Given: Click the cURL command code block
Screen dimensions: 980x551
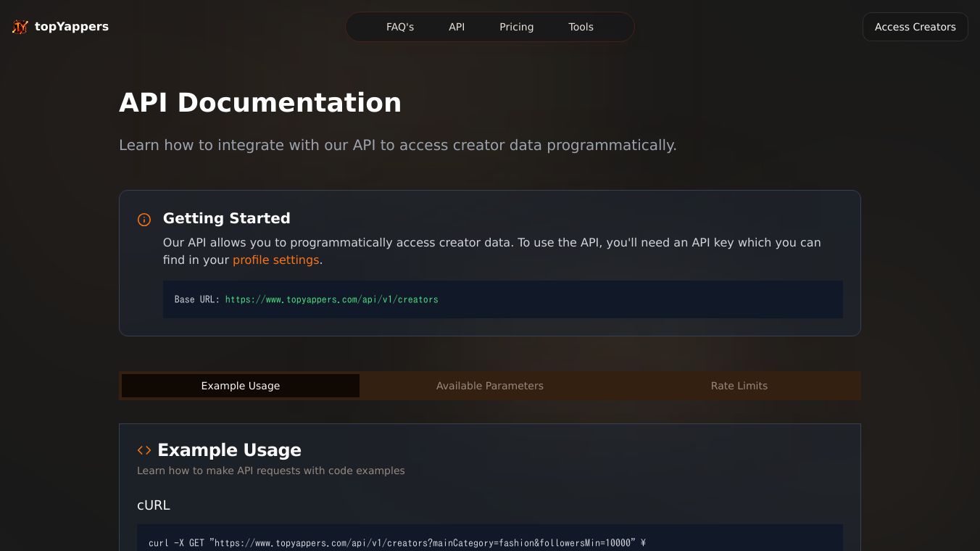Looking at the screenshot, I should pyautogui.click(x=396, y=543).
